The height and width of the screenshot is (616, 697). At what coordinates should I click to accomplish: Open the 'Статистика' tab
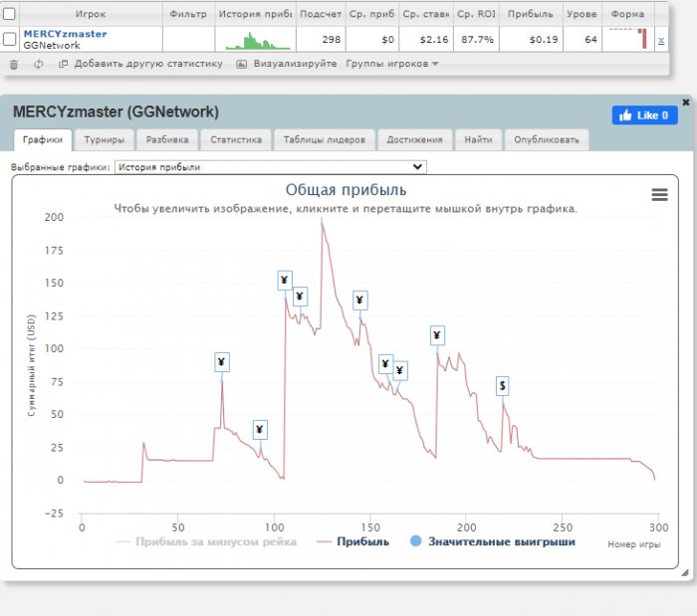pyautogui.click(x=235, y=140)
